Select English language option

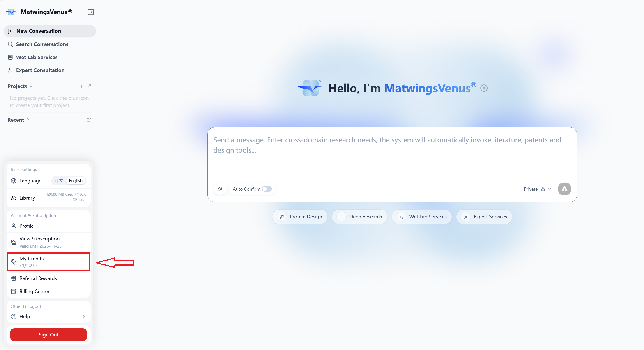coord(76,181)
